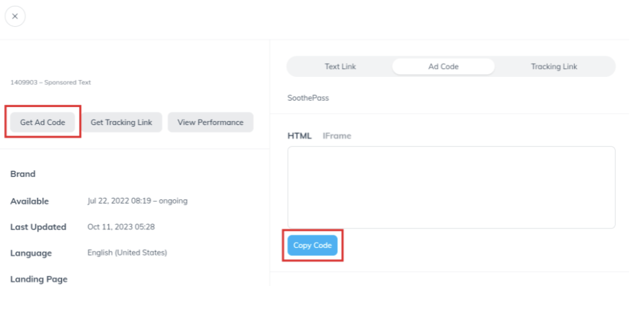
Task: Switch to the Tracking Link tab
Action: [554, 66]
